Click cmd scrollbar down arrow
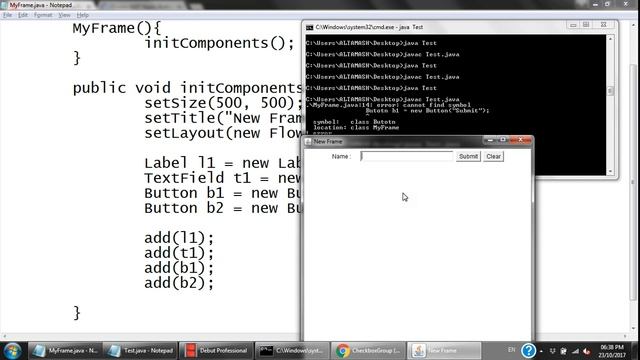This screenshot has height=360, width=640. coord(611,171)
